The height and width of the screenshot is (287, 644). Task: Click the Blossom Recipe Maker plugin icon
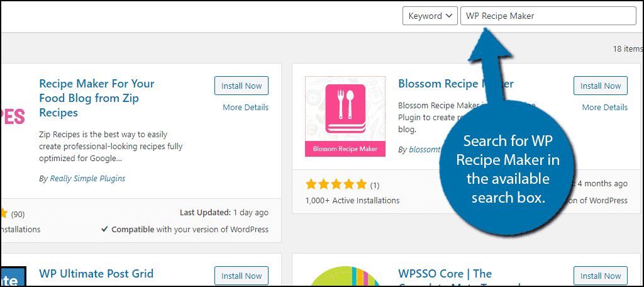[345, 116]
